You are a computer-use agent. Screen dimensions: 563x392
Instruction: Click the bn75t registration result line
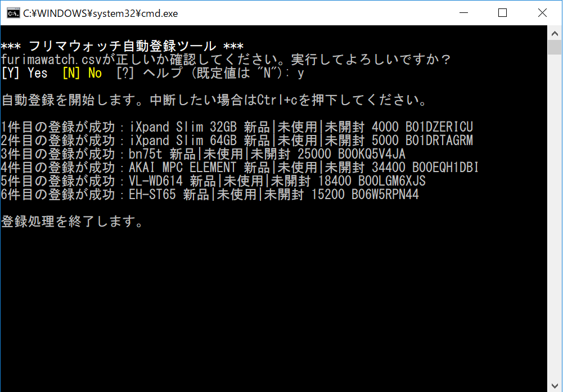pyautogui.click(x=203, y=154)
